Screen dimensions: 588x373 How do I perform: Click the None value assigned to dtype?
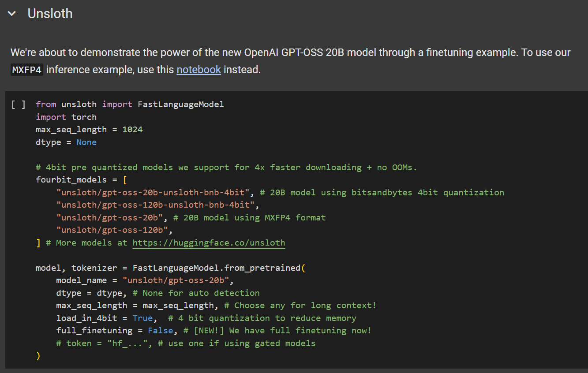(x=86, y=142)
